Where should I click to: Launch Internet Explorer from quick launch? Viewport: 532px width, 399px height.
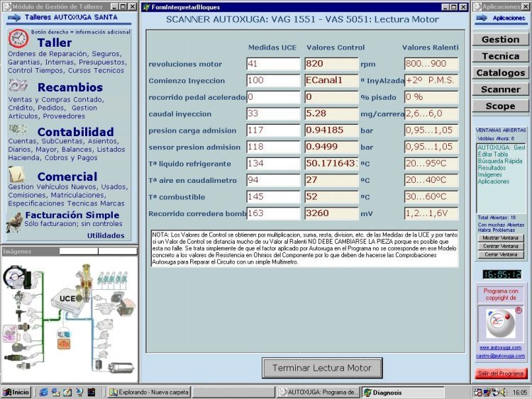click(44, 392)
